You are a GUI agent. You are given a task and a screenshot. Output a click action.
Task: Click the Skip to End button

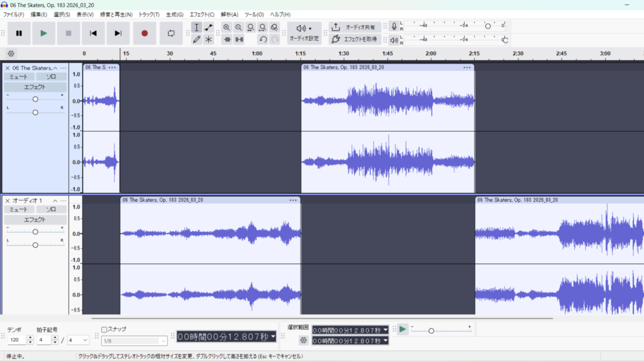click(118, 33)
